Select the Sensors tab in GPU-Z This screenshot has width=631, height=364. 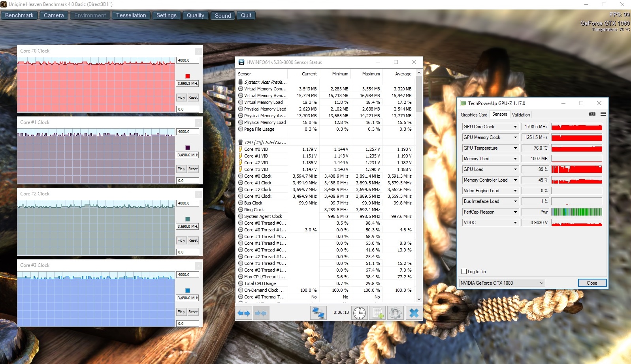499,114
